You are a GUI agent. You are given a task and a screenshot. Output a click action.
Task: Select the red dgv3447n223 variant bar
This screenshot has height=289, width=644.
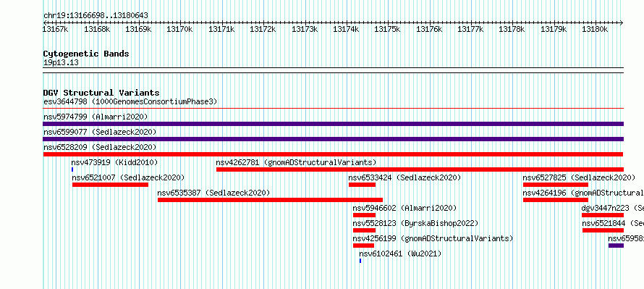(603, 215)
